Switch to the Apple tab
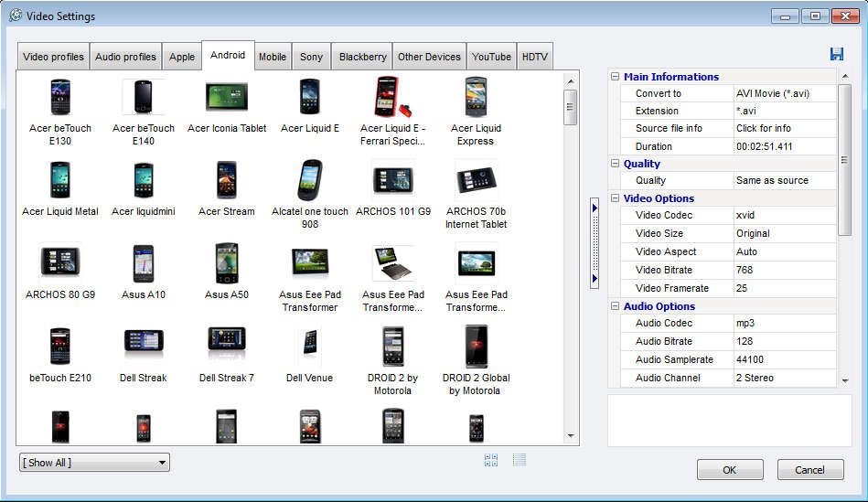This screenshot has width=868, height=502. (182, 57)
